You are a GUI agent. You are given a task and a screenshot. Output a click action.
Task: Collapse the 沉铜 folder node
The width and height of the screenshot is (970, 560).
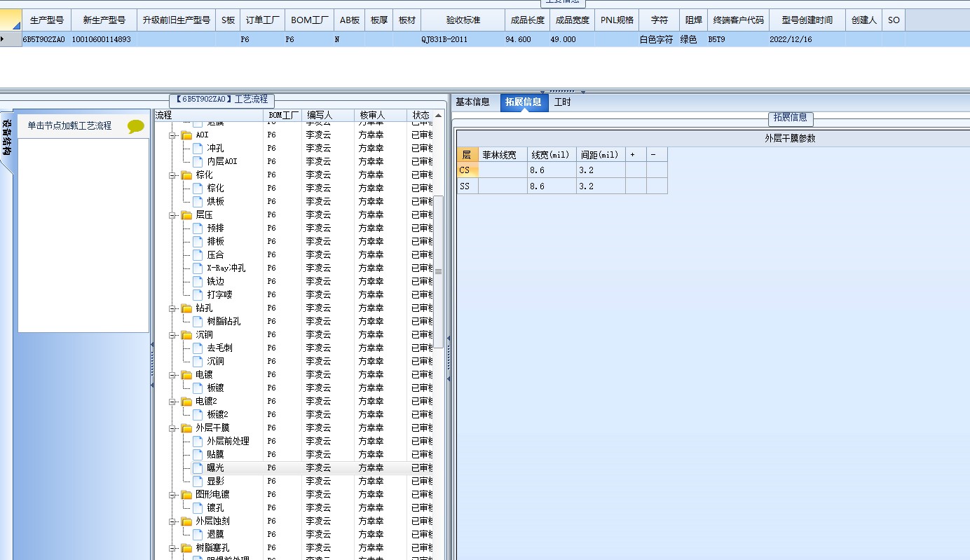[x=172, y=335]
